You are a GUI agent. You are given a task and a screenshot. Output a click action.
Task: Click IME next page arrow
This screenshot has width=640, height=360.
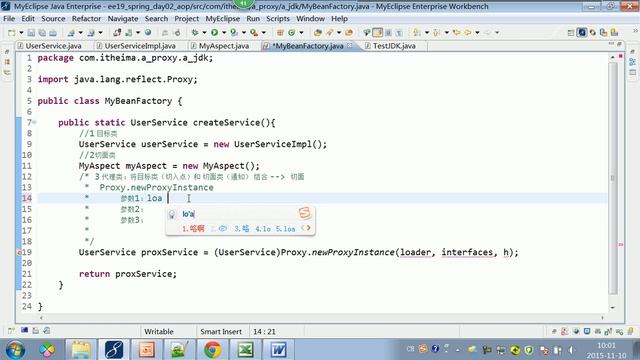[309, 228]
